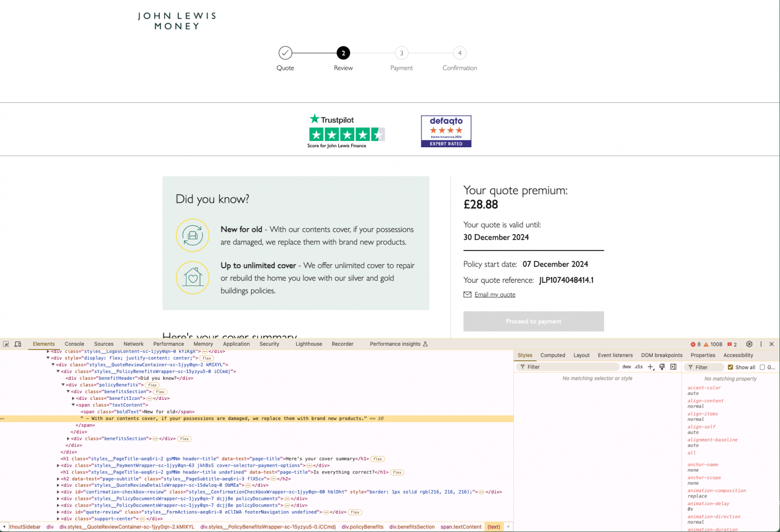Toggle the computed styles sidebar pane icon
780x532 pixels.
point(673,367)
